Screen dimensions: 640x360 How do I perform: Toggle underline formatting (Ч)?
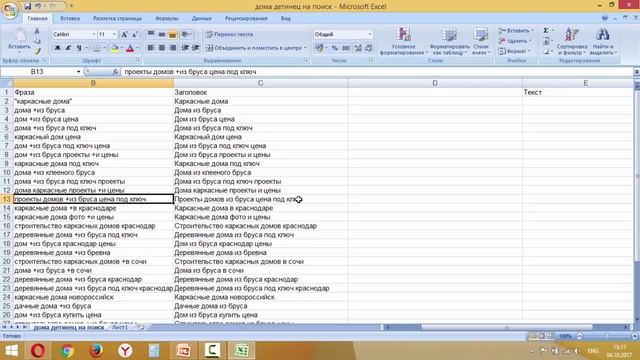click(x=79, y=48)
